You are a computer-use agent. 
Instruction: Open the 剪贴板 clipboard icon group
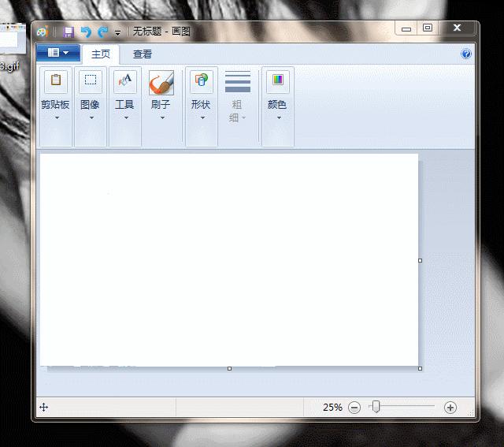click(x=56, y=80)
